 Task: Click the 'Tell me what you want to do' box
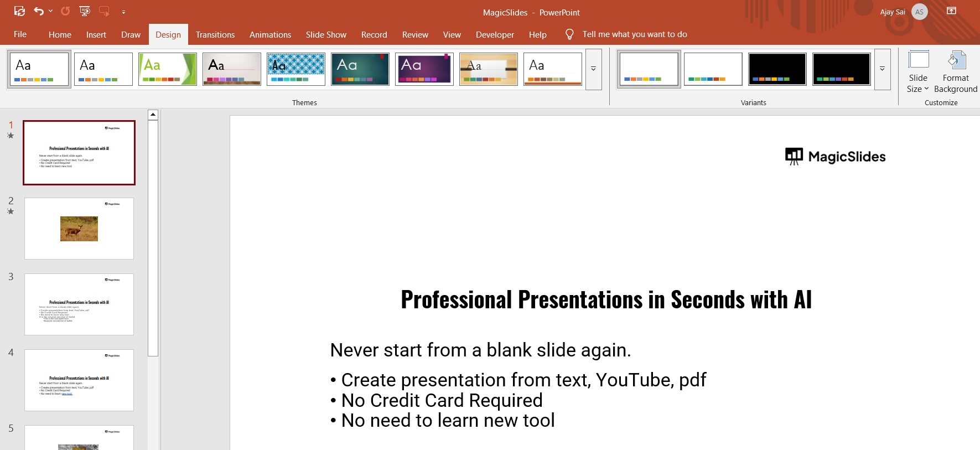(x=635, y=34)
